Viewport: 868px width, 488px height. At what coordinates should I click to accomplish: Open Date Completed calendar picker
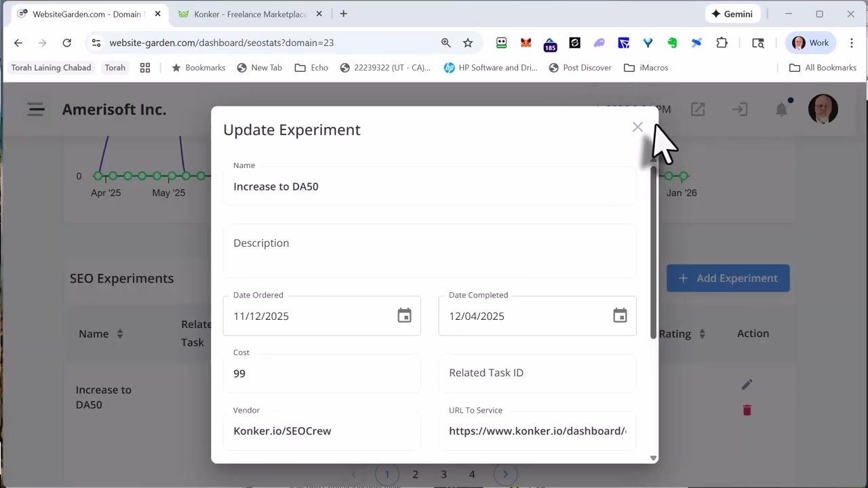(x=620, y=316)
